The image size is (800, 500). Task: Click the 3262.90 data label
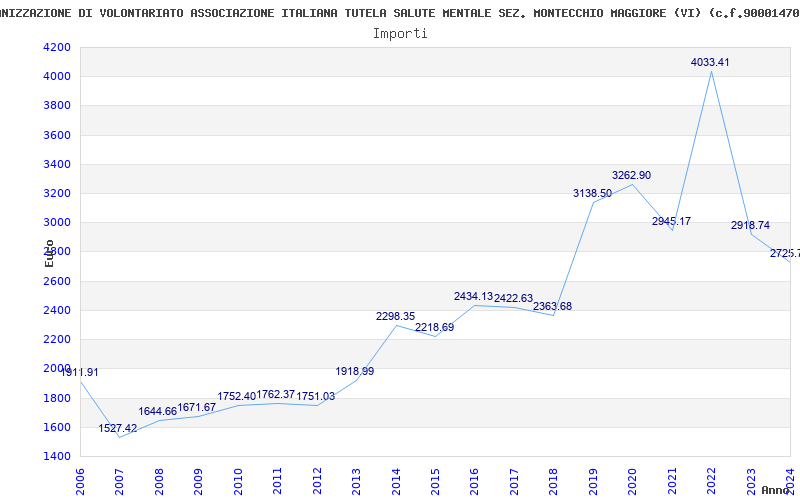632,176
